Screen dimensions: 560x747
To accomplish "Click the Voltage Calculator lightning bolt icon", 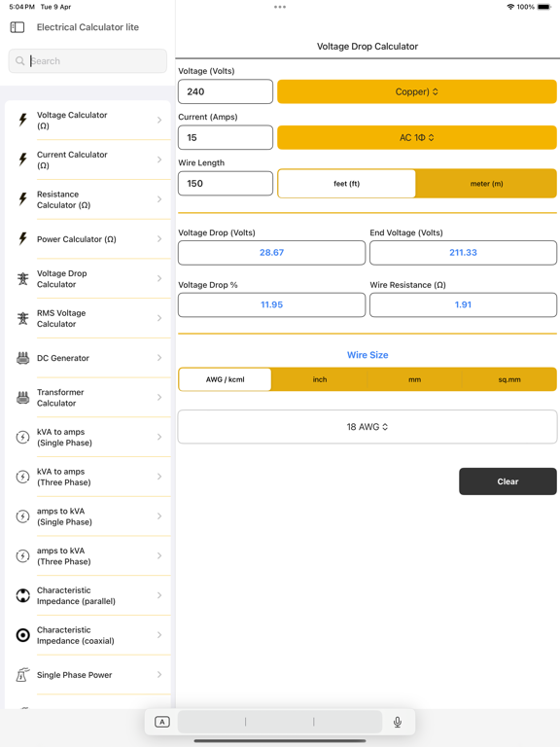I will [23, 120].
